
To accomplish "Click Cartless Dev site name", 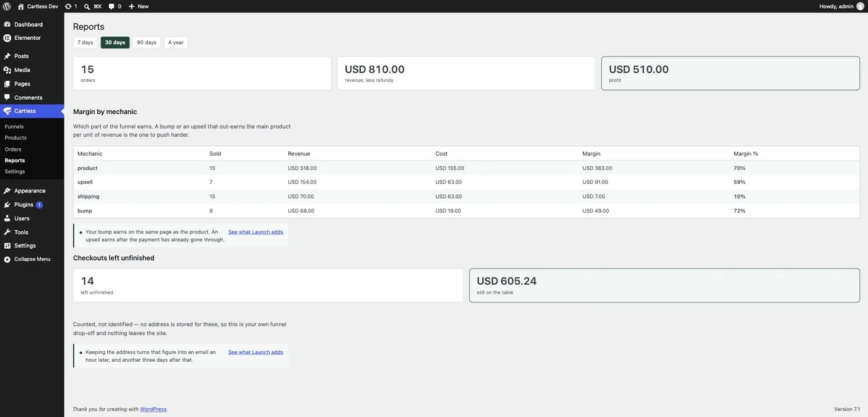I will [43, 6].
